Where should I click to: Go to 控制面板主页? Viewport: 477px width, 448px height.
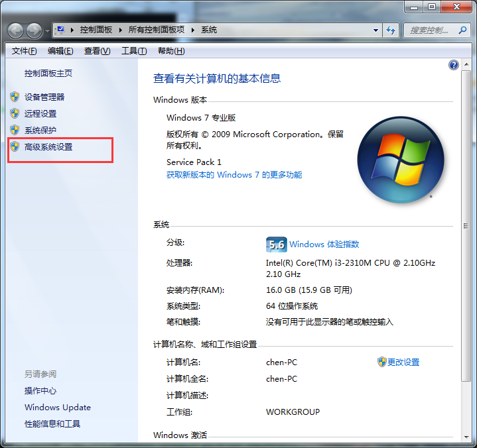[x=48, y=74]
